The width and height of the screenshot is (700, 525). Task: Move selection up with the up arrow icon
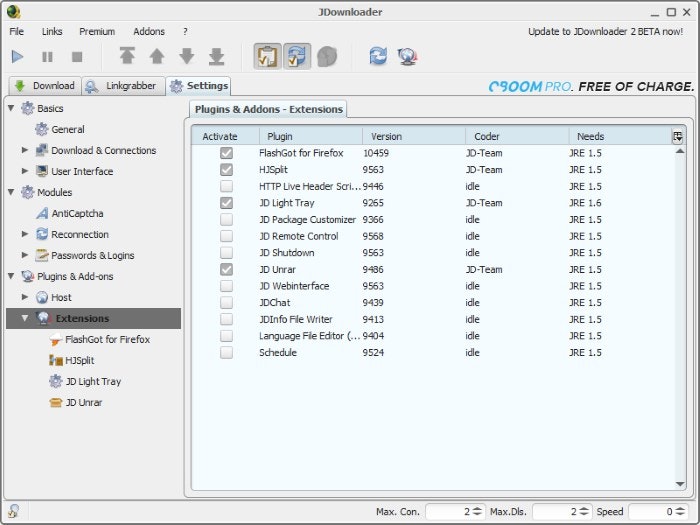click(x=157, y=56)
